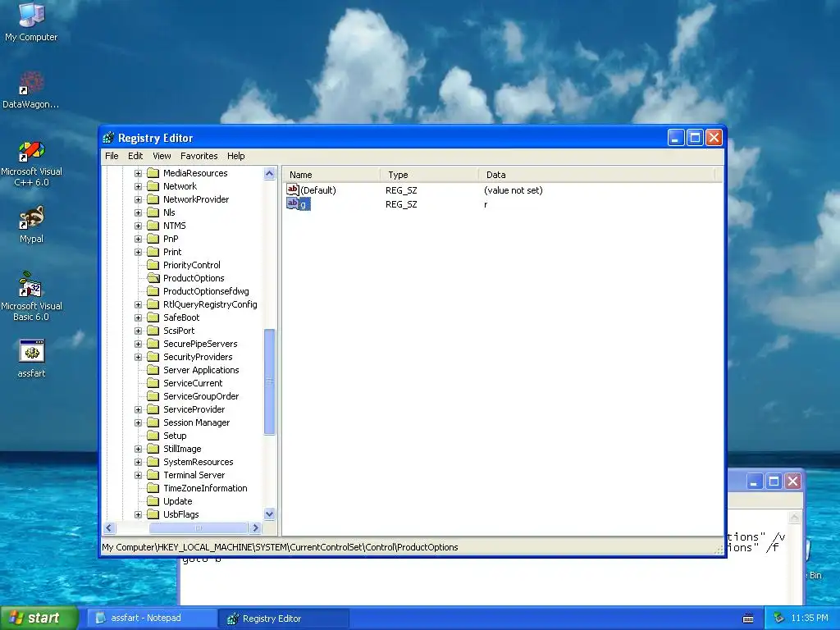Select the SecurityProviders tree key

click(x=198, y=357)
